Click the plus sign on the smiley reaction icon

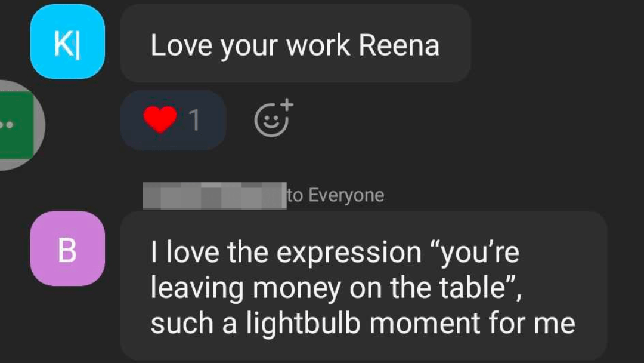tap(287, 104)
